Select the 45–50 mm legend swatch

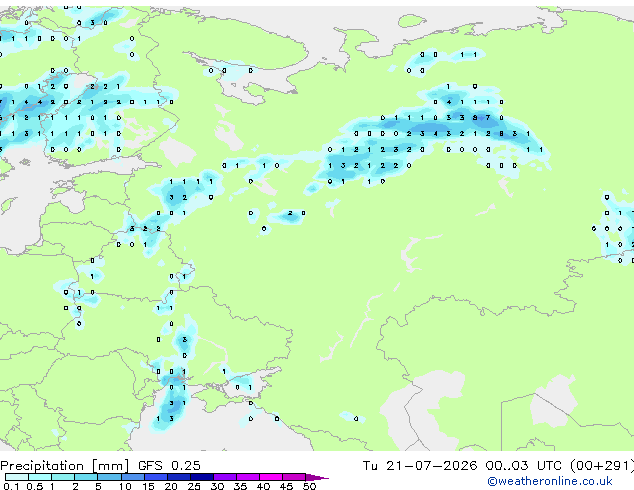click(294, 477)
